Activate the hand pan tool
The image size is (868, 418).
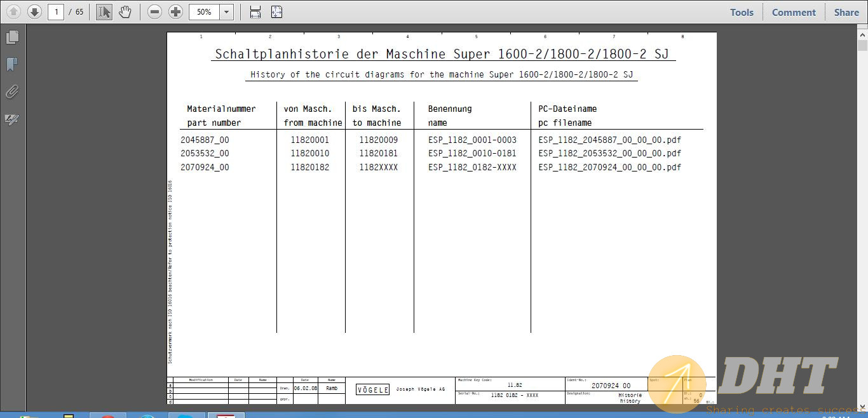tap(125, 11)
